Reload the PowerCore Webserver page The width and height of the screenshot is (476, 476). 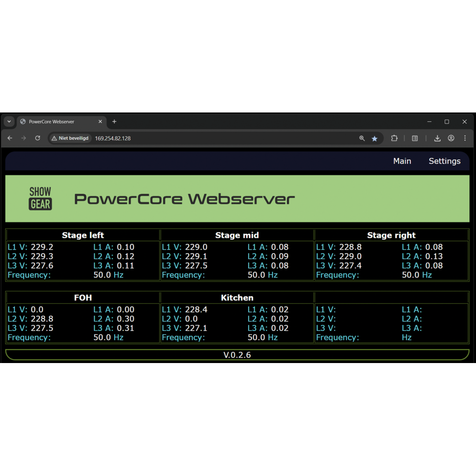click(38, 139)
